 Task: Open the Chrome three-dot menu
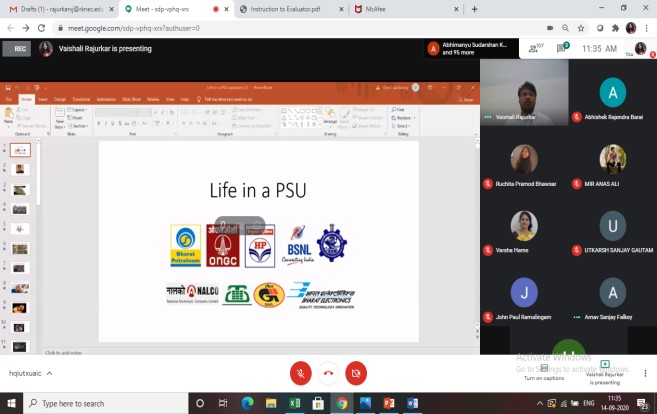click(x=647, y=28)
